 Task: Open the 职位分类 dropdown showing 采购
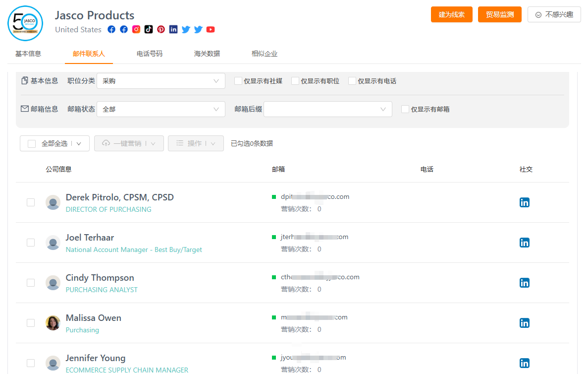[x=161, y=81]
